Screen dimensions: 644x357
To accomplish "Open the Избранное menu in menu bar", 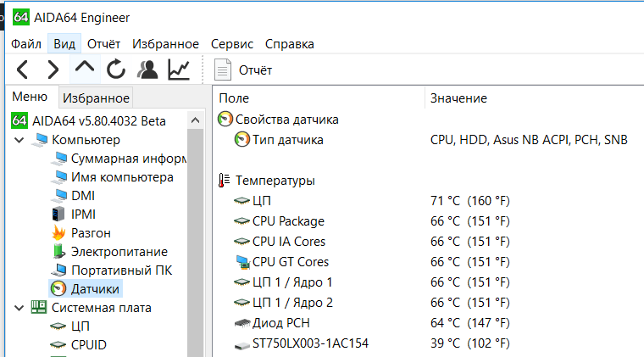I will pos(165,44).
